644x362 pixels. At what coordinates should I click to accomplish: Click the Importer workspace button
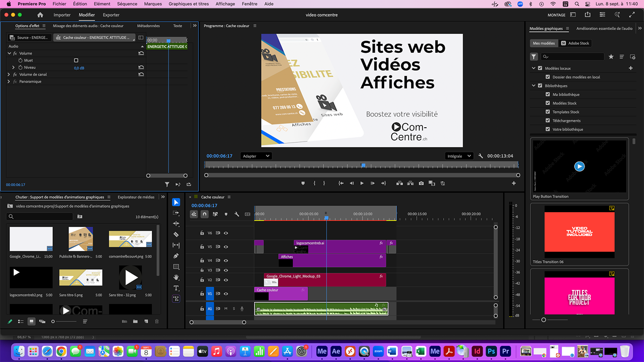coord(62,15)
